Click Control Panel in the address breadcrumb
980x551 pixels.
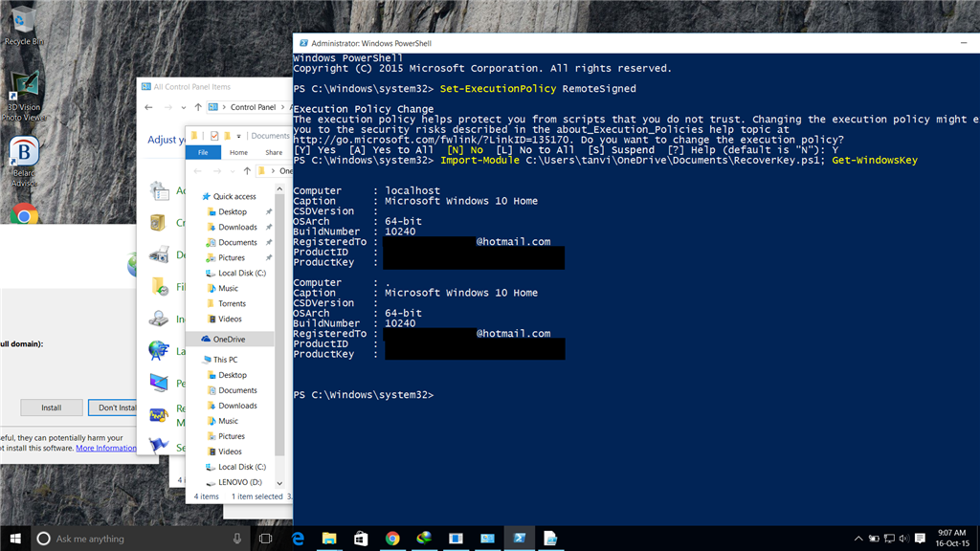(253, 107)
